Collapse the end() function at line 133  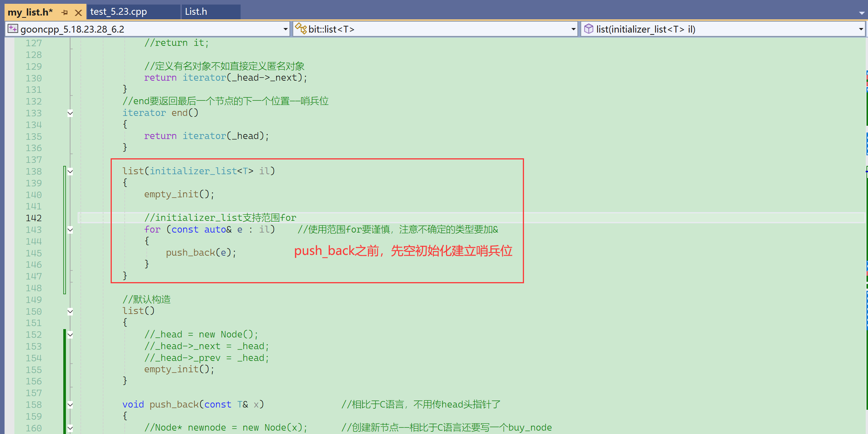click(70, 113)
